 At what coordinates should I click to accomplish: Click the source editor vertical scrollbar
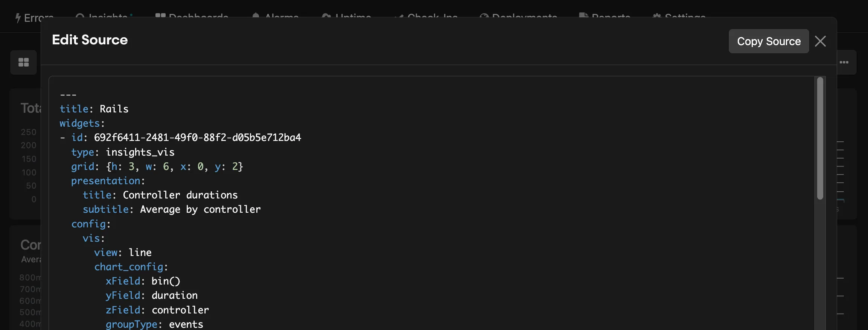[x=820, y=138]
